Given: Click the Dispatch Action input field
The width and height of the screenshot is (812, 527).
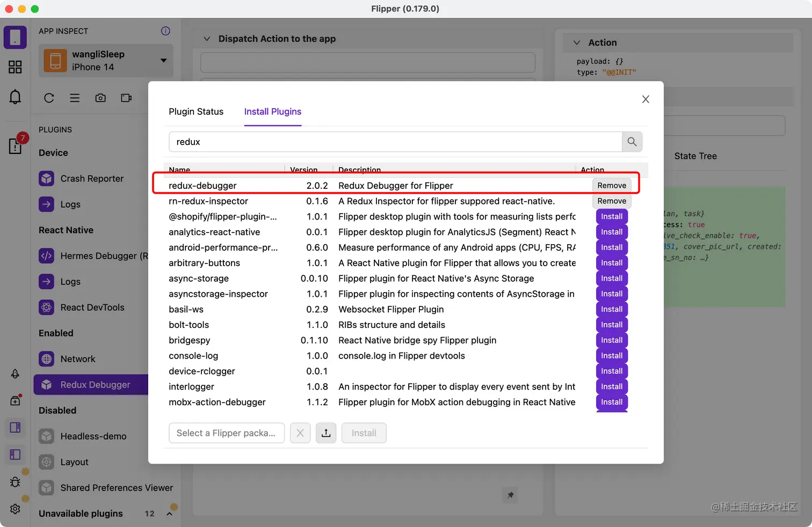Looking at the screenshot, I should 368,62.
